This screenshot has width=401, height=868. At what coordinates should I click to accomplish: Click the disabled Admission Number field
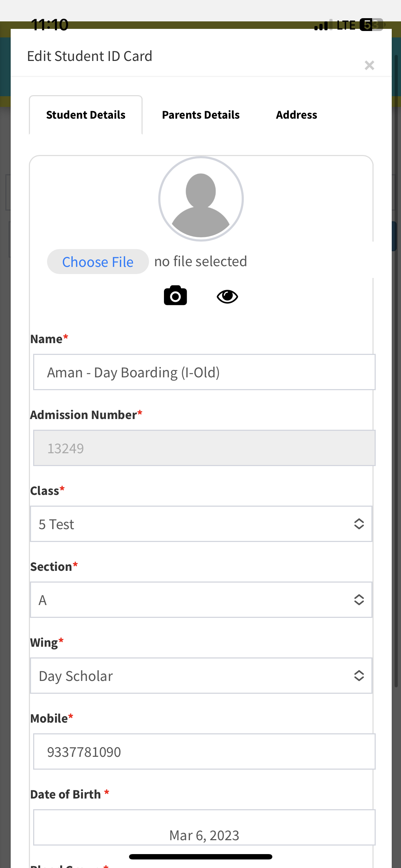pos(204,448)
